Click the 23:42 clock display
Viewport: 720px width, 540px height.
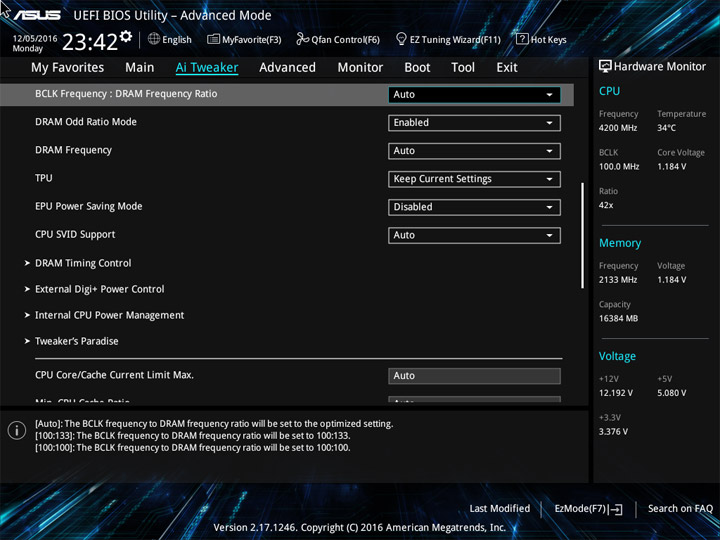tap(90, 42)
